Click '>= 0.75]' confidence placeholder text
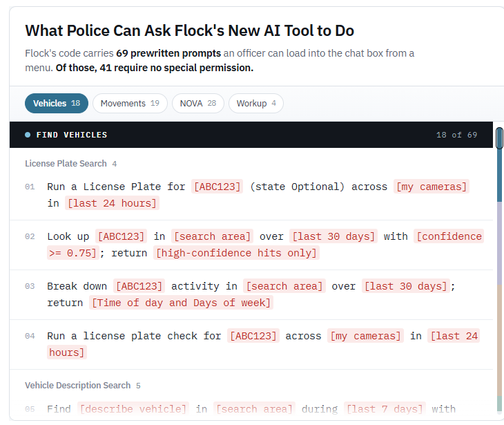The image size is (504, 425). (x=72, y=253)
